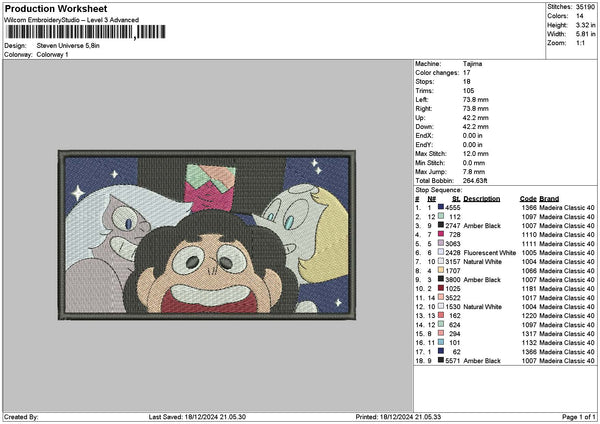
Task: Select the salmon swatch with 294 stitches
Action: (x=441, y=333)
